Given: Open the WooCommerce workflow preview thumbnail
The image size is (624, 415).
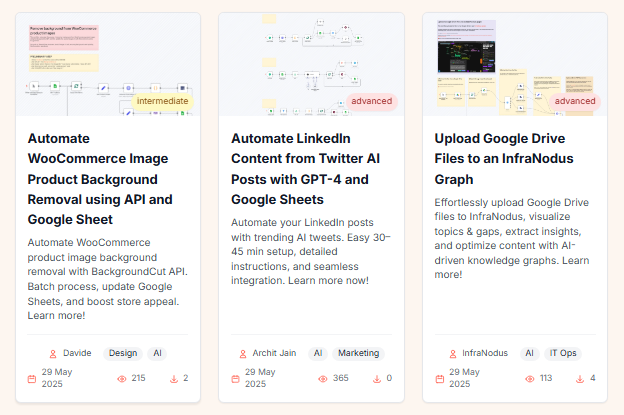Looking at the screenshot, I should (108, 64).
